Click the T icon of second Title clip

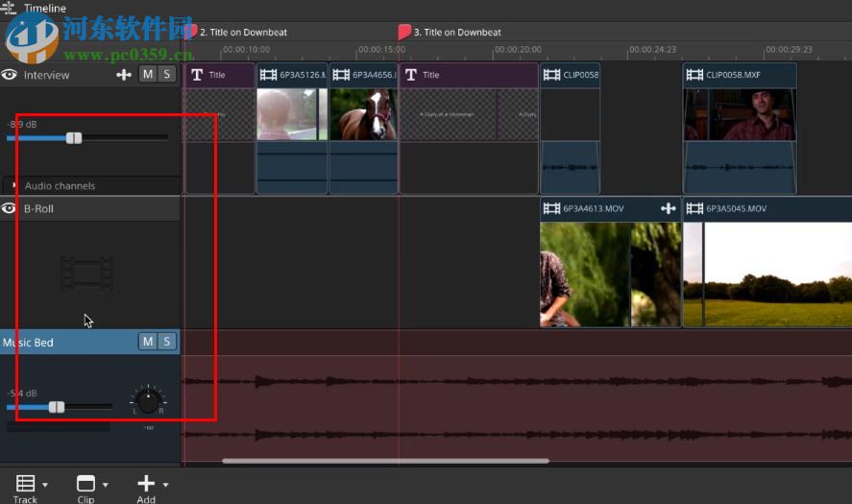click(x=411, y=75)
